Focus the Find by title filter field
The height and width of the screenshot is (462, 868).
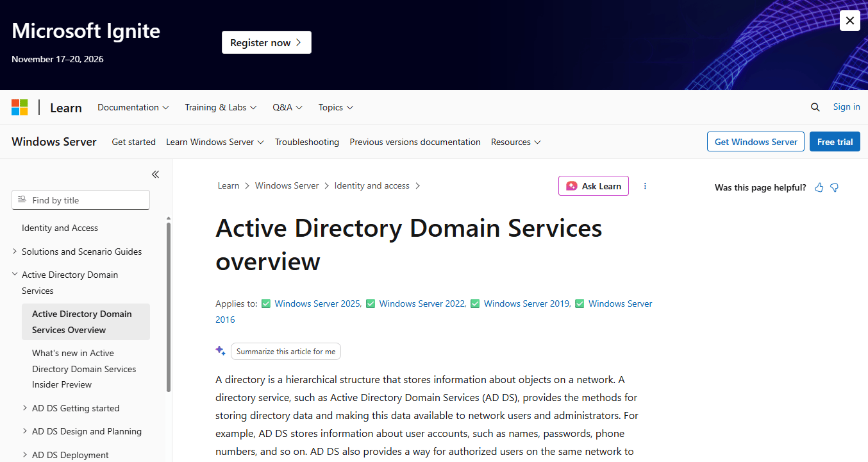(x=81, y=200)
